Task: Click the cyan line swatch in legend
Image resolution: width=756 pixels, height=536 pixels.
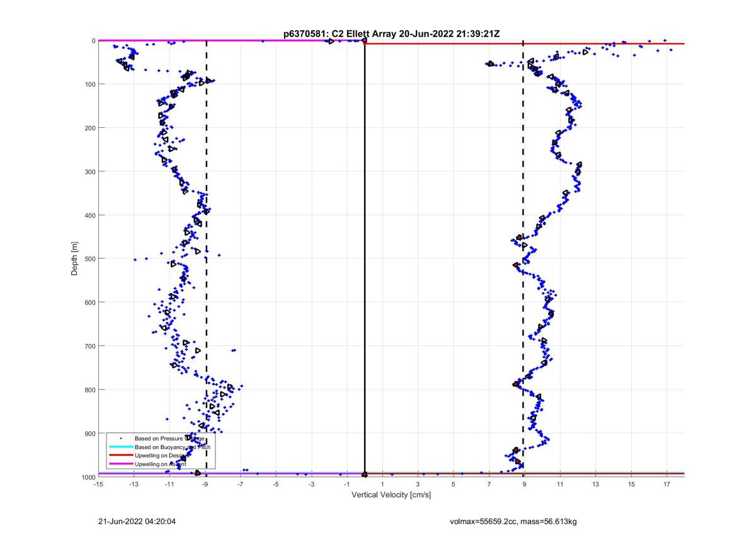Action: tap(120, 447)
